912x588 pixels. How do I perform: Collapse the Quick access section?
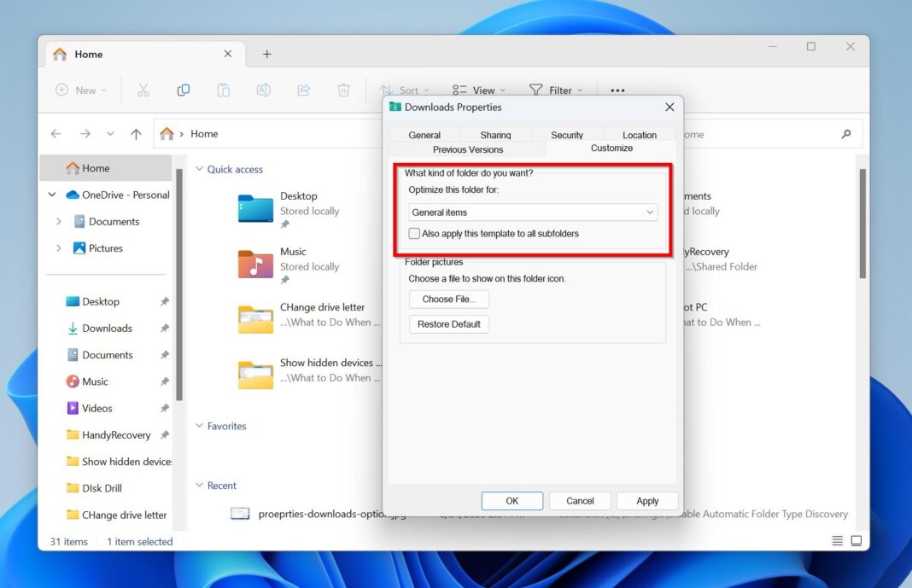click(198, 169)
